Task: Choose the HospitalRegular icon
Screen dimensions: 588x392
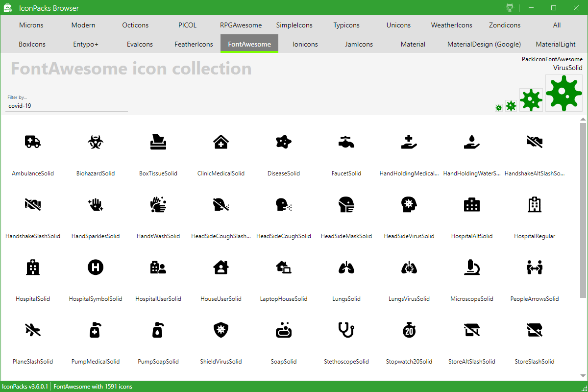Action: pos(535,205)
